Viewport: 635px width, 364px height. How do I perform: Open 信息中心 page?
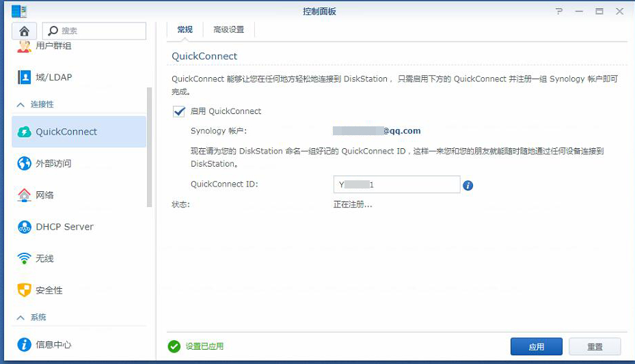(x=79, y=345)
